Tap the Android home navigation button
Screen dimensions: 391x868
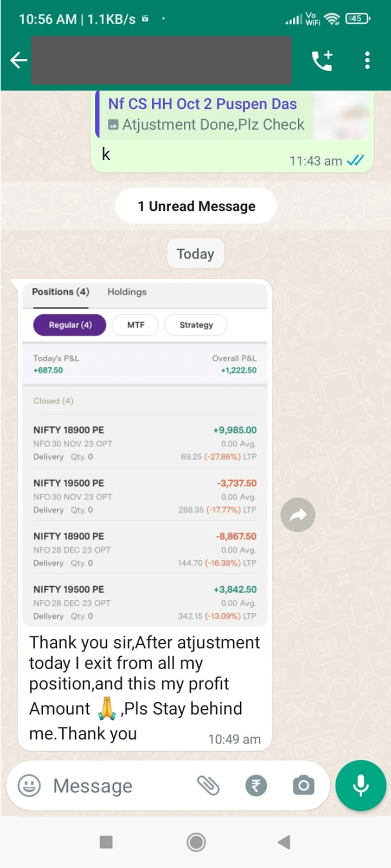196,842
